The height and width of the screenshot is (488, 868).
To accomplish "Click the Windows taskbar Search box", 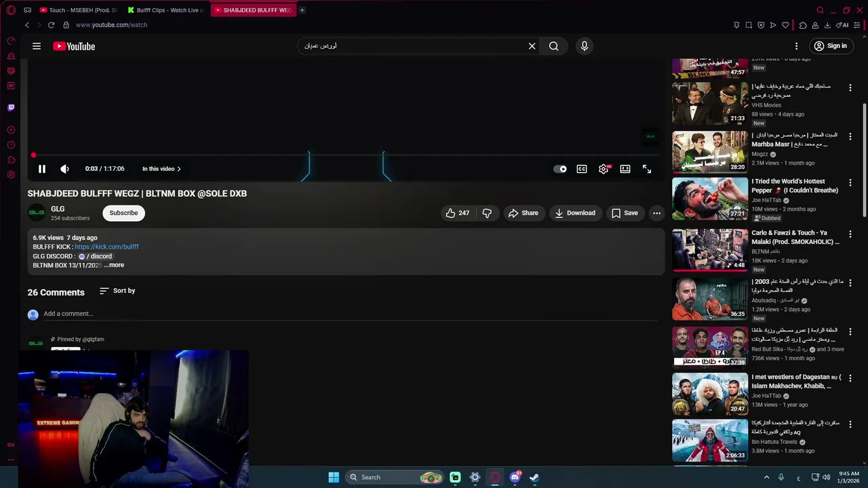I will [395, 477].
